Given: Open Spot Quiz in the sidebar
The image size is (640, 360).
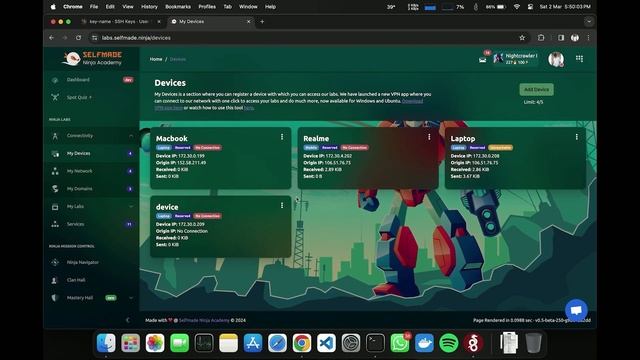Looking at the screenshot, I should click(x=79, y=97).
